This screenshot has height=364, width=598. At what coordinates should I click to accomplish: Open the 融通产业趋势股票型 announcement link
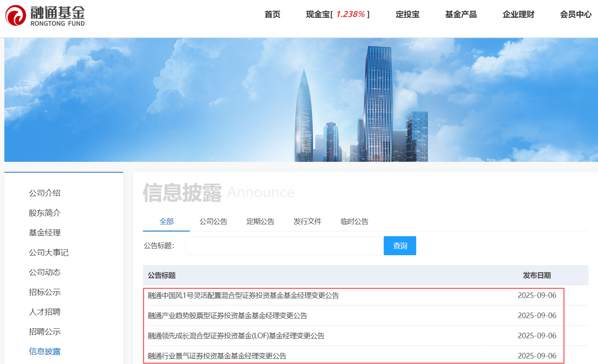[227, 316]
